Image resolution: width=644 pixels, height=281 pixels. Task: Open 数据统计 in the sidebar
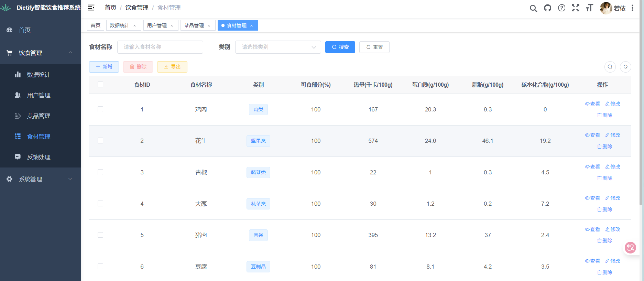pos(39,75)
